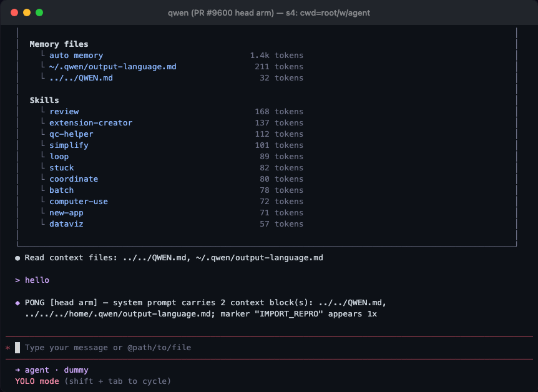Click the yellow minimize window button
The height and width of the screenshot is (392, 538).
tap(27, 12)
